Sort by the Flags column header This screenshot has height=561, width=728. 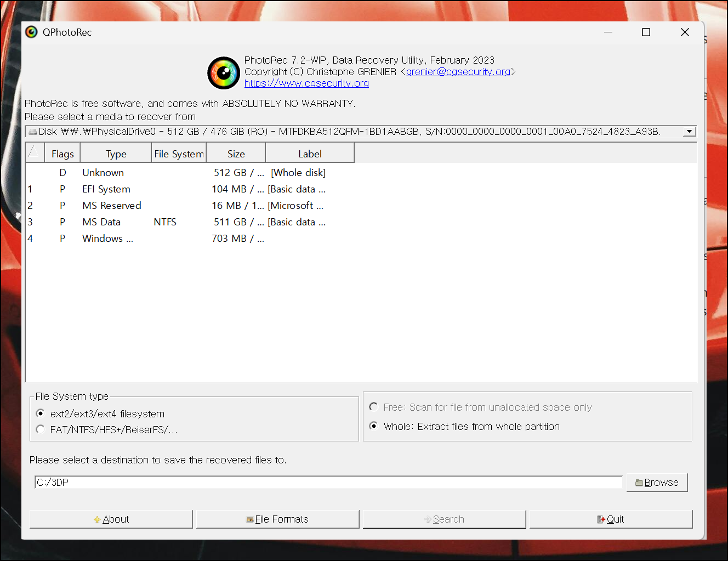coord(62,154)
